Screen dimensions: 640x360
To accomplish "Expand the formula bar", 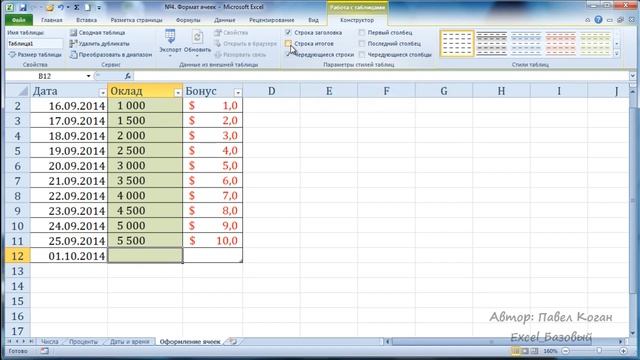I will pyautogui.click(x=632, y=76).
